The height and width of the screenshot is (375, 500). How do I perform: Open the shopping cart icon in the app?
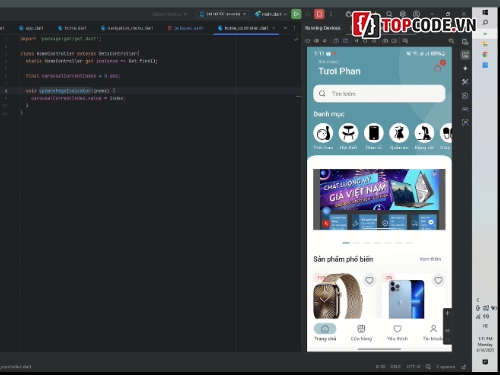(x=438, y=67)
